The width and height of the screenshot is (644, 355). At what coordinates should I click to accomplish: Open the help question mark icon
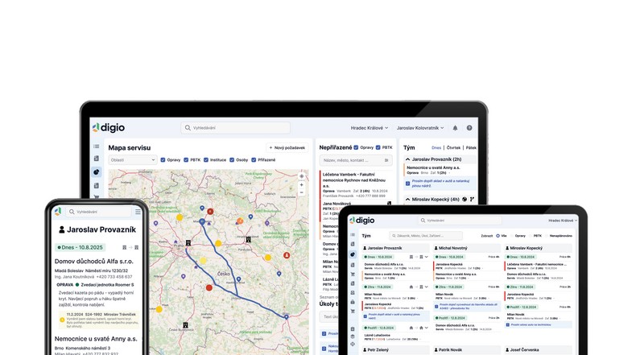click(469, 128)
